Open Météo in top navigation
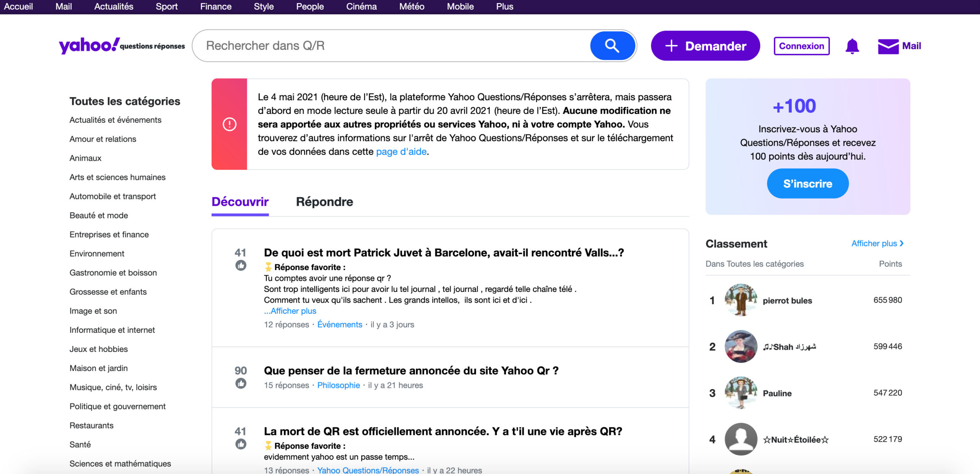This screenshot has width=980, height=474. 412,7
